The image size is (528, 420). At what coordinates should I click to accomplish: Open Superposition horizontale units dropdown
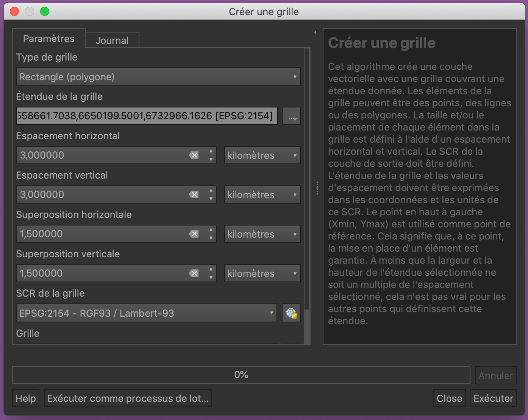click(262, 234)
